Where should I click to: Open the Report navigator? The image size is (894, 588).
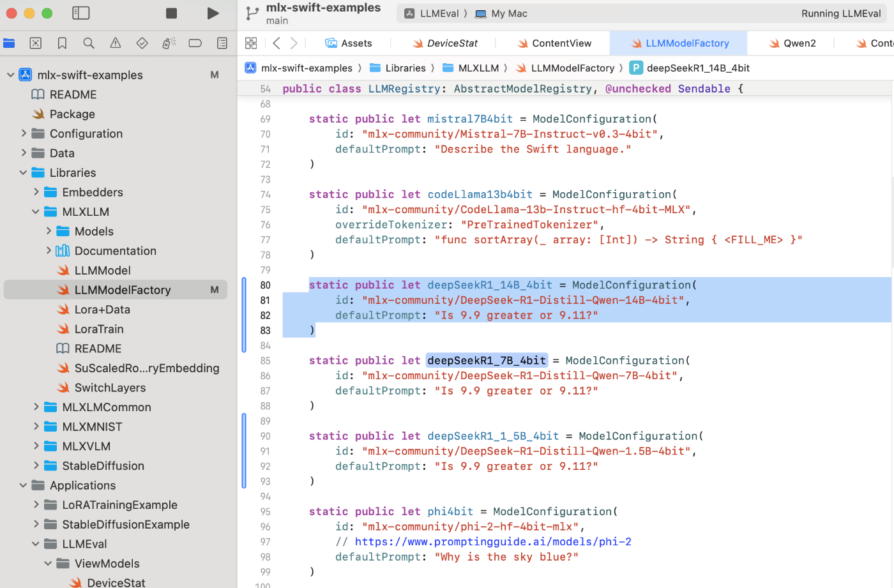222,43
